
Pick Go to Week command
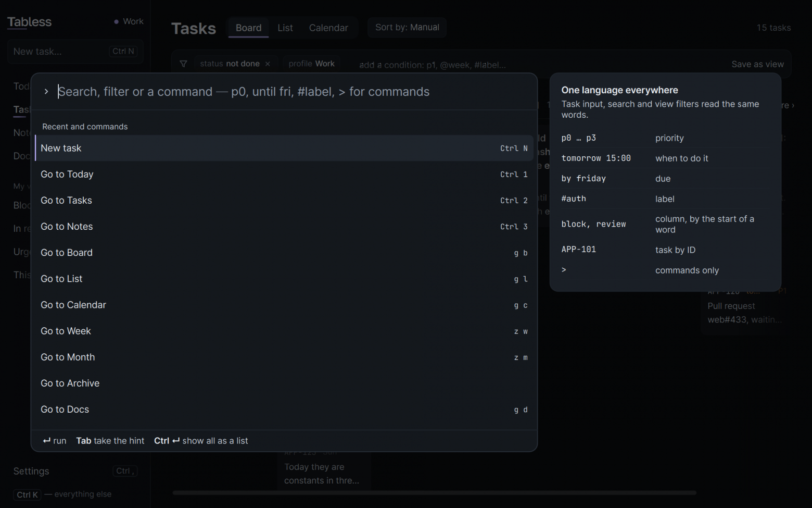tap(284, 331)
